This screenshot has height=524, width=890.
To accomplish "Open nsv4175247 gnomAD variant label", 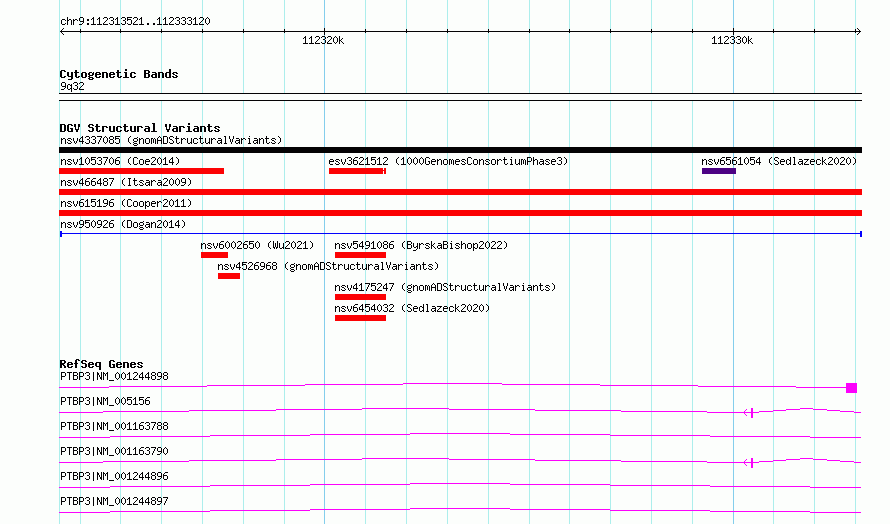I will click(445, 287).
